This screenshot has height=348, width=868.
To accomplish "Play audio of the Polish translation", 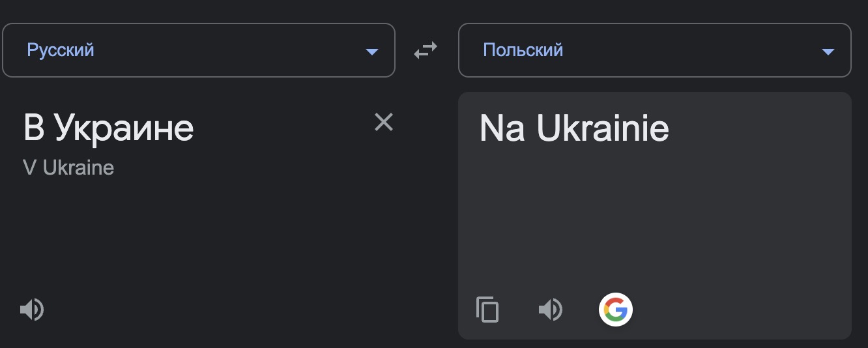I will pyautogui.click(x=551, y=310).
